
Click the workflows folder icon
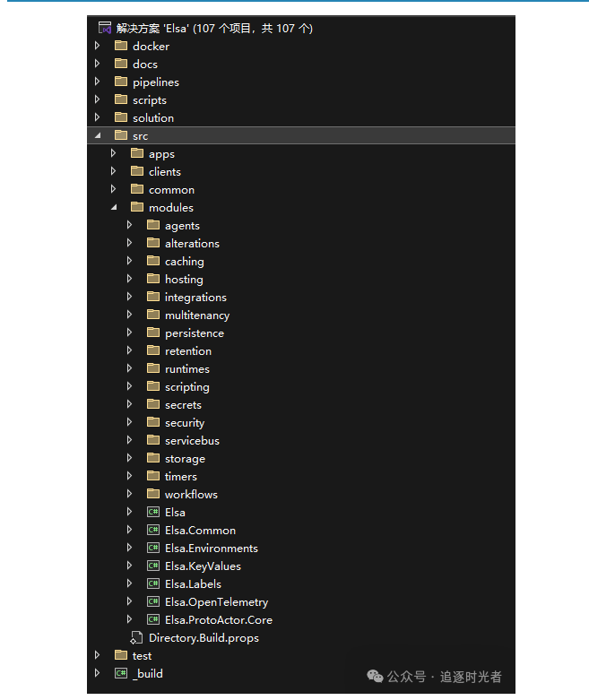click(x=153, y=493)
